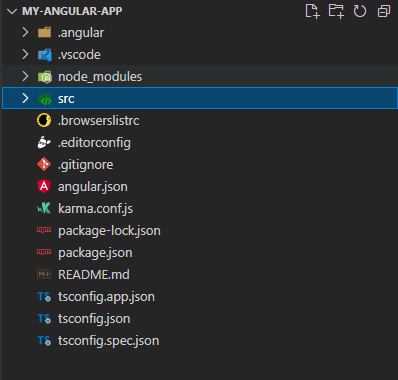This screenshot has width=398, height=380.
Task: Open the README.md file
Action: pyautogui.click(x=94, y=274)
